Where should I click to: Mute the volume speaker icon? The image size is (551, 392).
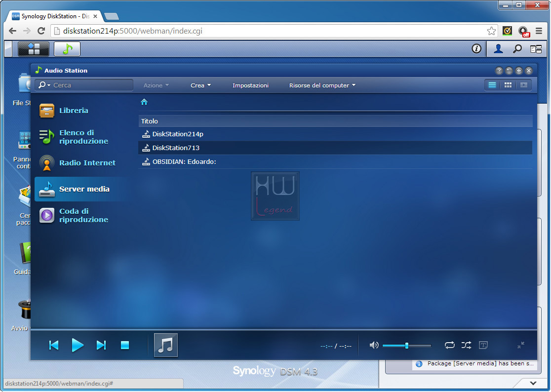click(374, 345)
